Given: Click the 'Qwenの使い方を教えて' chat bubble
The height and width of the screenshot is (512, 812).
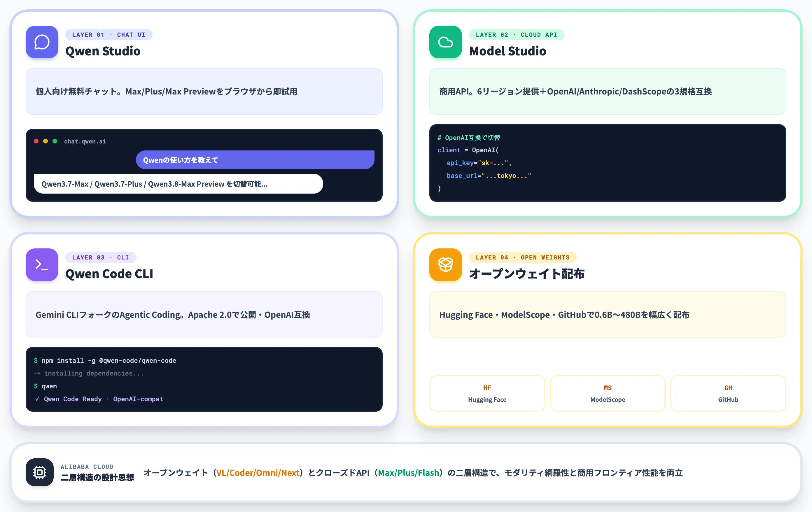Looking at the screenshot, I should (x=255, y=160).
